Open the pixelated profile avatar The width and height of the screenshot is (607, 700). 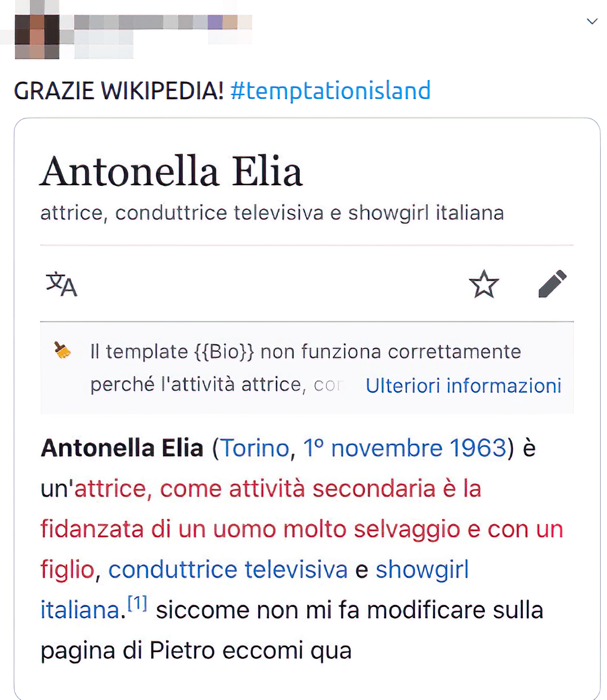click(37, 36)
